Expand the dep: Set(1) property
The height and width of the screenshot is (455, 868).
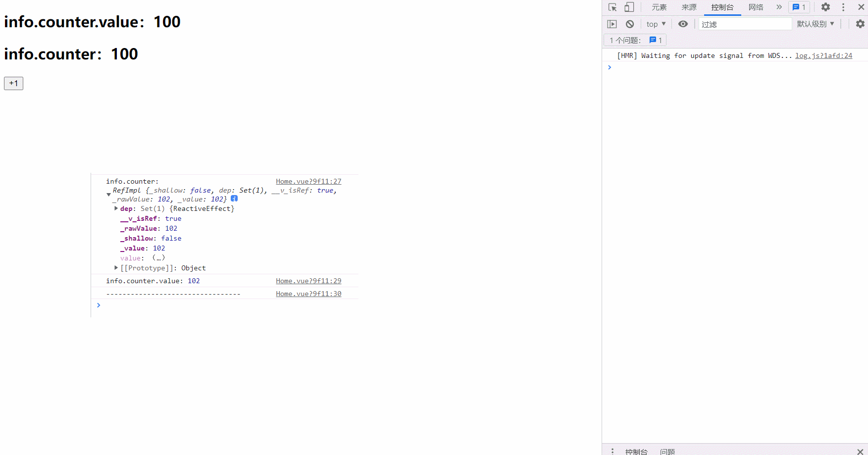116,208
